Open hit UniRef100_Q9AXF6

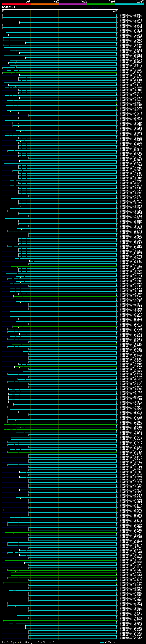[131, 17]
